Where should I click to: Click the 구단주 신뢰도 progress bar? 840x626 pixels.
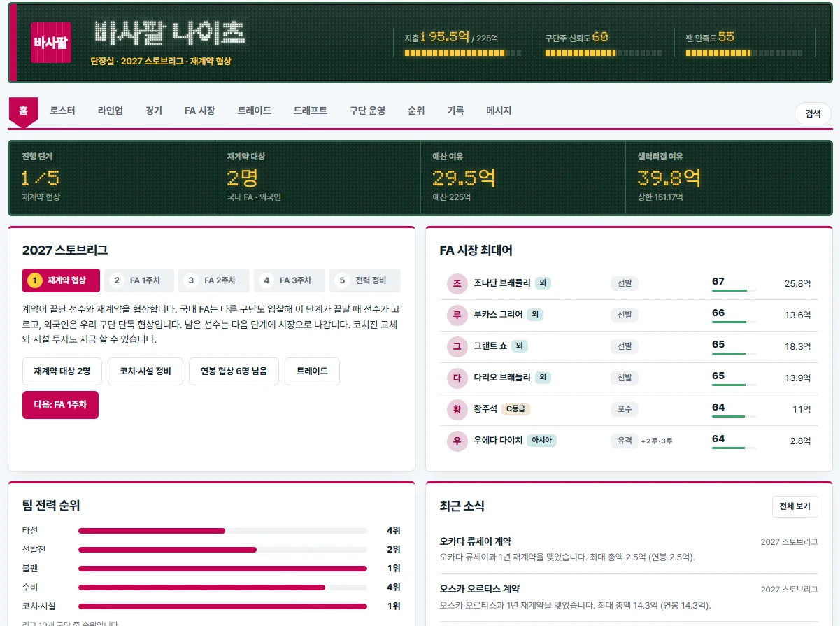pos(603,53)
